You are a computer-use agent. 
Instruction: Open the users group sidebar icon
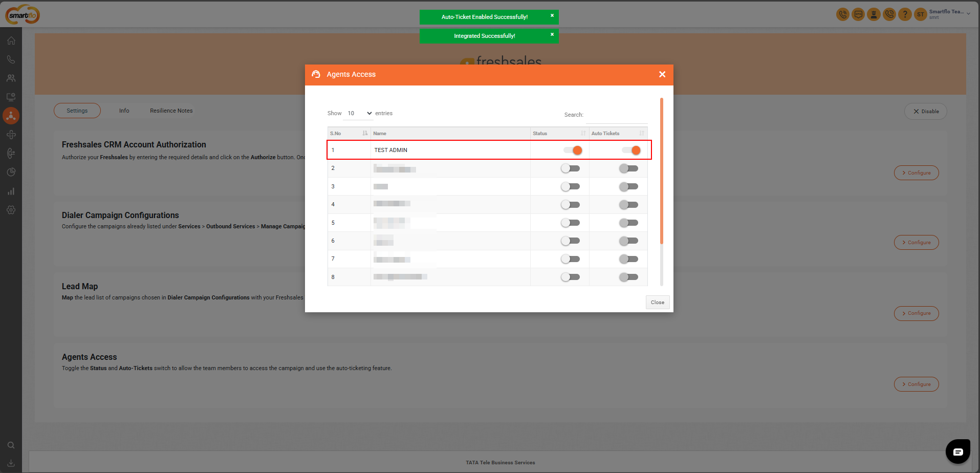pyautogui.click(x=11, y=78)
